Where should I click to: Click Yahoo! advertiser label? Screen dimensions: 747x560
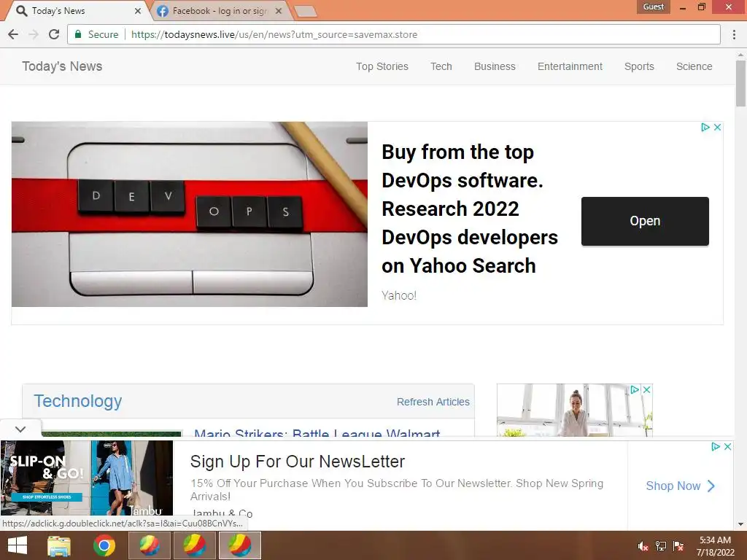(x=399, y=296)
